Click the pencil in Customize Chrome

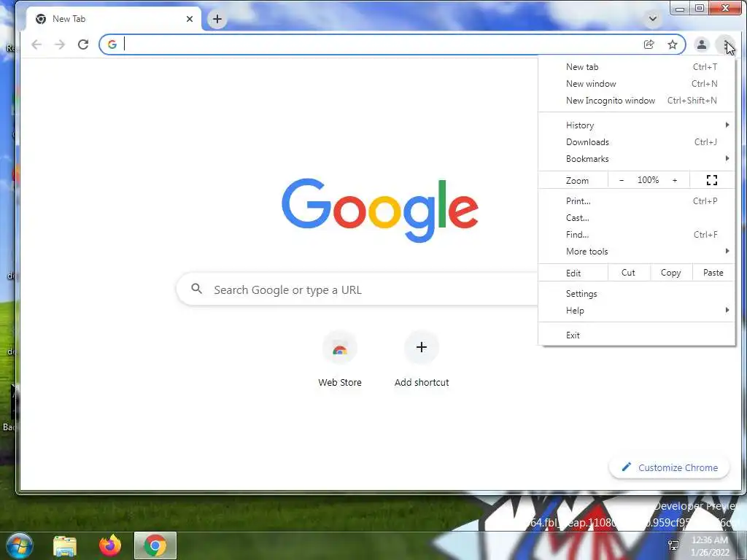point(627,467)
